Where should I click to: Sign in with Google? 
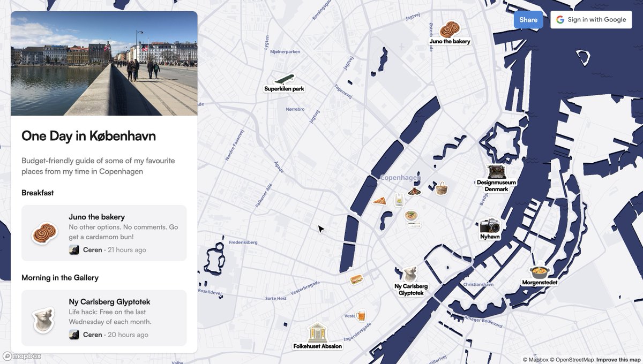591,20
